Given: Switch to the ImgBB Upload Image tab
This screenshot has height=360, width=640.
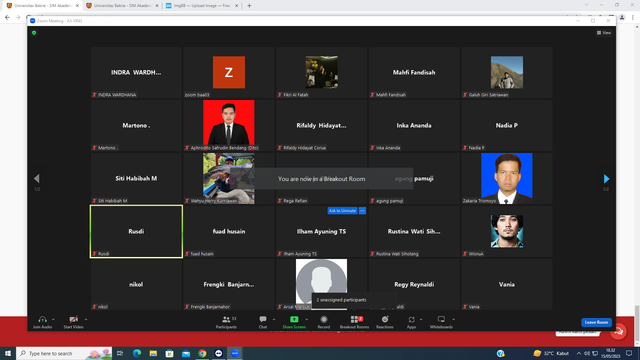Looking at the screenshot, I should (202, 6).
